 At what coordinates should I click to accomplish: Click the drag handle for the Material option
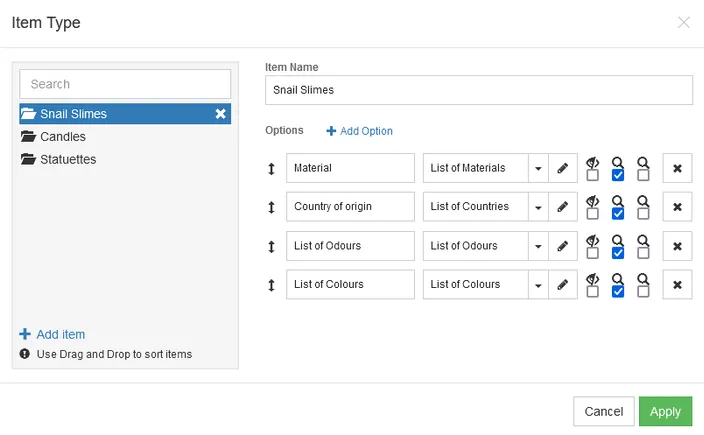[271, 169]
